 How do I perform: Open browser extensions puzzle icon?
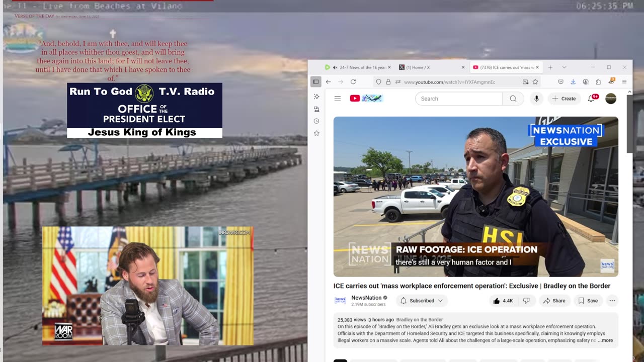pos(598,81)
